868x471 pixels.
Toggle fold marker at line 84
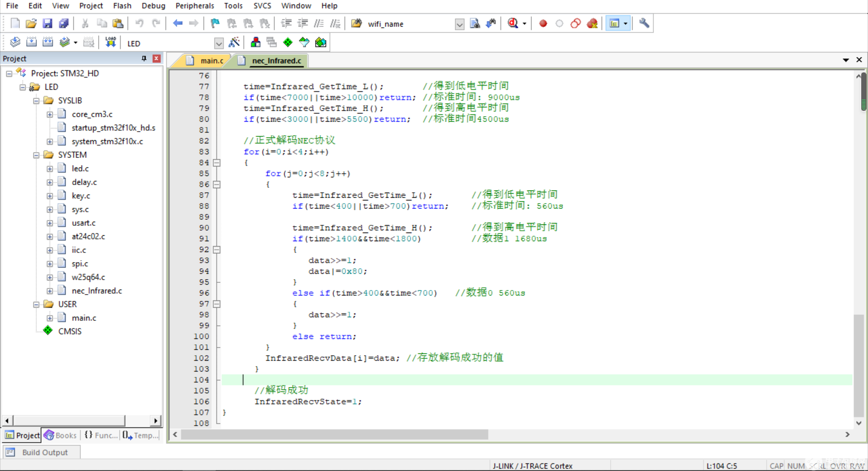(x=217, y=163)
